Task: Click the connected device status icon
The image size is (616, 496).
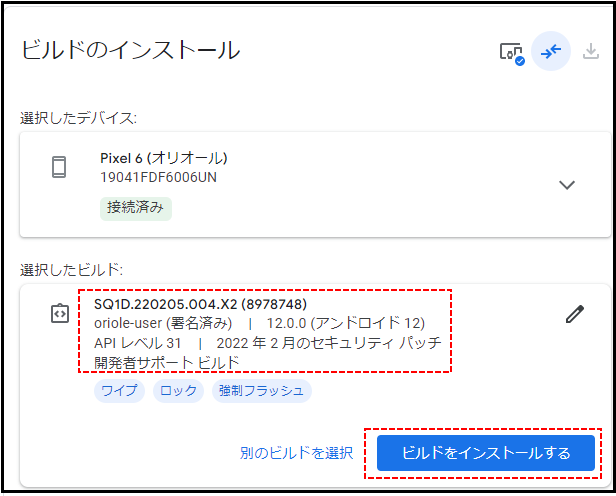Action: pyautogui.click(x=511, y=52)
